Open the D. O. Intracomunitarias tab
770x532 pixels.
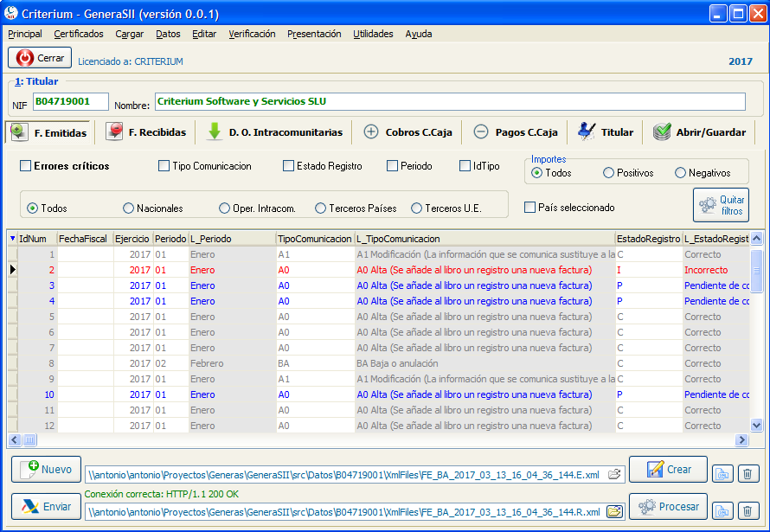point(273,132)
